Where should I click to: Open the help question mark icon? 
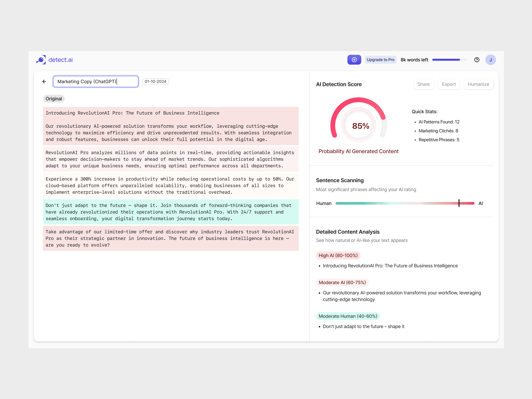[477, 60]
